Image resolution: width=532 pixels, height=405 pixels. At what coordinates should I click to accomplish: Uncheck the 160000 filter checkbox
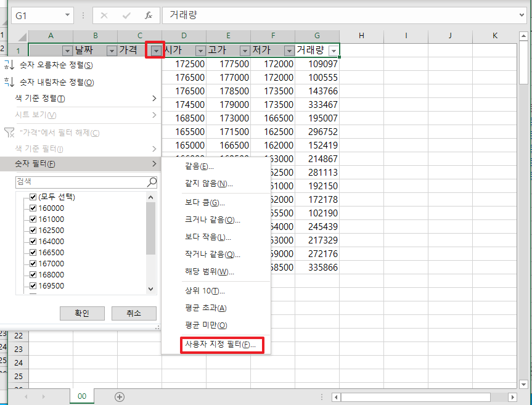tap(33, 208)
